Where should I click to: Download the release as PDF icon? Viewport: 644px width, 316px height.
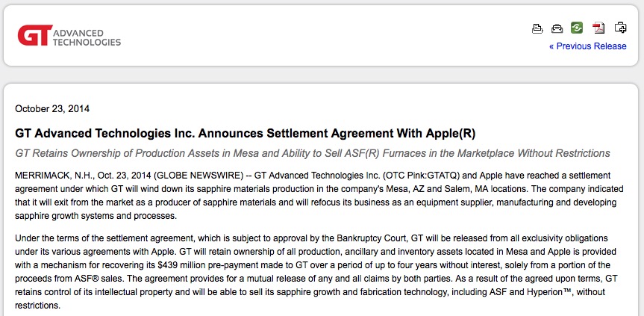[x=598, y=28]
